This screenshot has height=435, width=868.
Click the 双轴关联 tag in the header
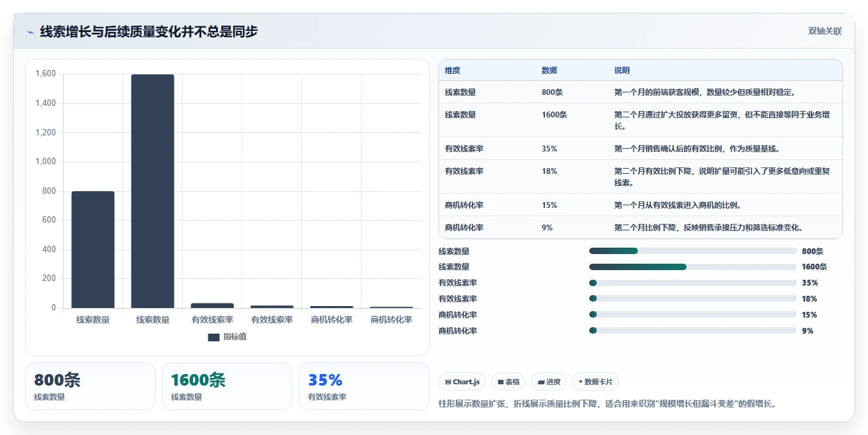pyautogui.click(x=824, y=31)
